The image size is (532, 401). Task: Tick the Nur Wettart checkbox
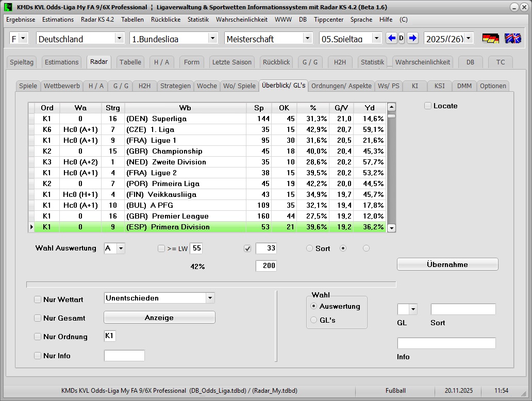point(38,299)
